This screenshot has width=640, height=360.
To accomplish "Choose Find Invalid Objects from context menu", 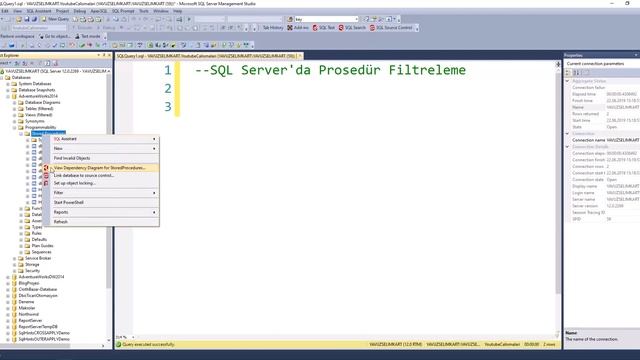I will (104, 158).
